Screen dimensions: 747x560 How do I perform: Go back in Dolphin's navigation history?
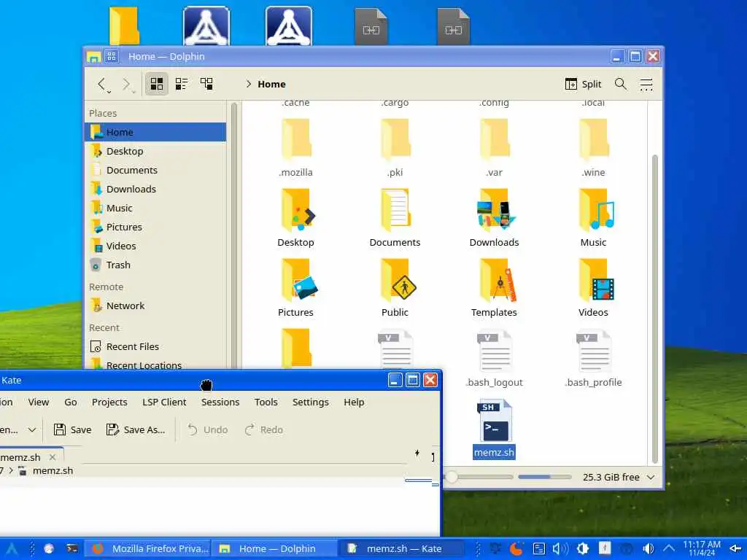[103, 85]
